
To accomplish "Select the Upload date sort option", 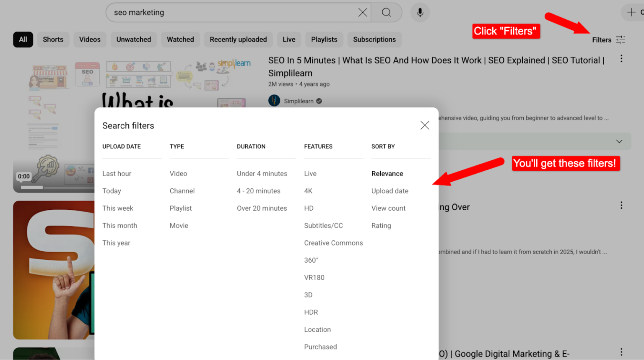I will click(x=390, y=191).
